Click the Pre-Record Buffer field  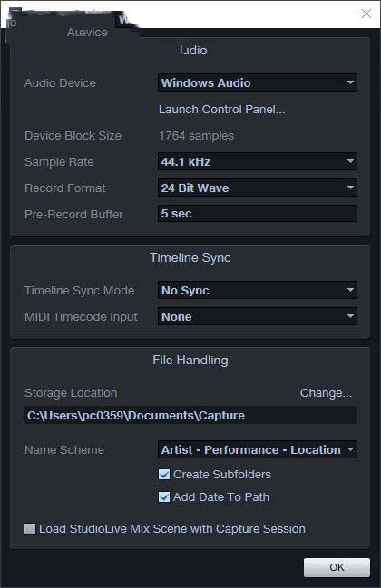257,214
